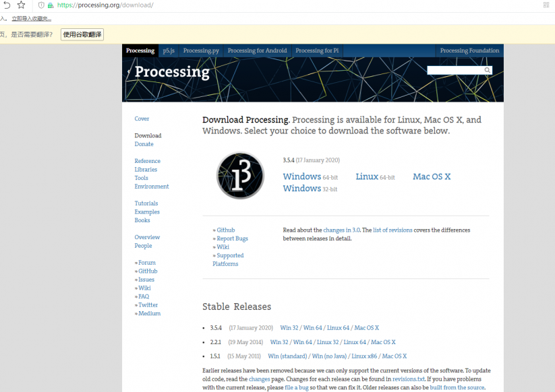
Task: Download 2.2.1 Win 64 release
Action: tap(303, 342)
